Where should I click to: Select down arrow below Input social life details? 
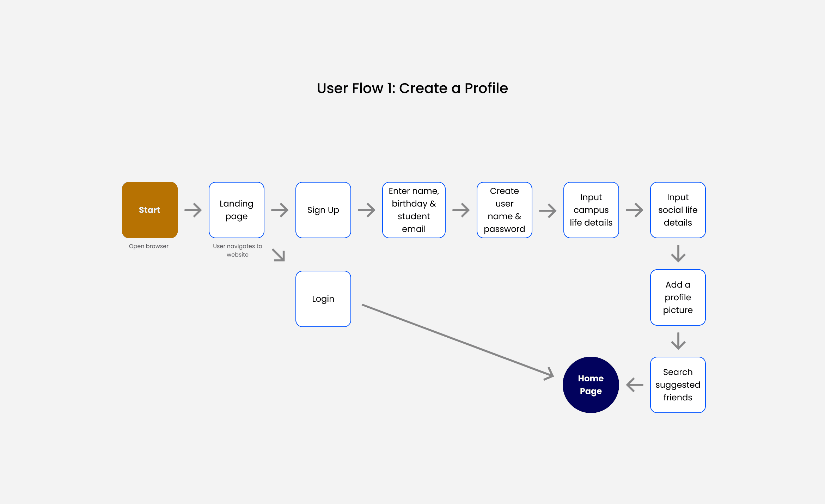[x=678, y=254]
